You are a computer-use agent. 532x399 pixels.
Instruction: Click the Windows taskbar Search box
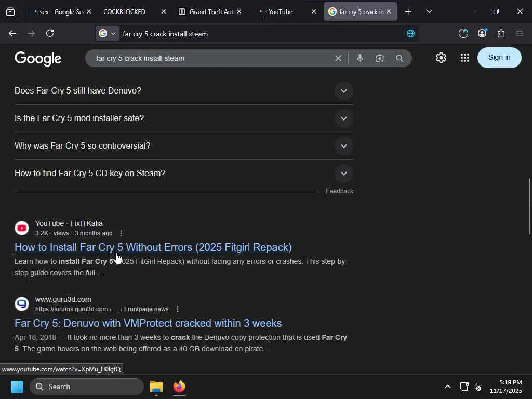coord(87,387)
